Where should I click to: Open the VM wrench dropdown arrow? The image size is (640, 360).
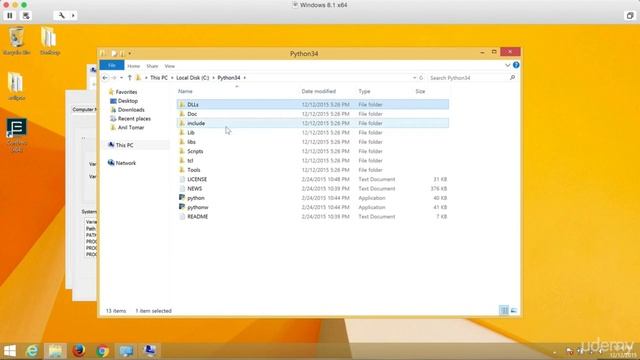pyautogui.click(x=73, y=16)
